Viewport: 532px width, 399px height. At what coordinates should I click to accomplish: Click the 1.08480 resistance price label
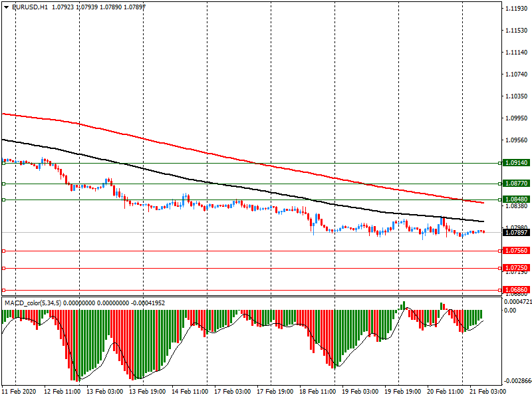coord(517,199)
